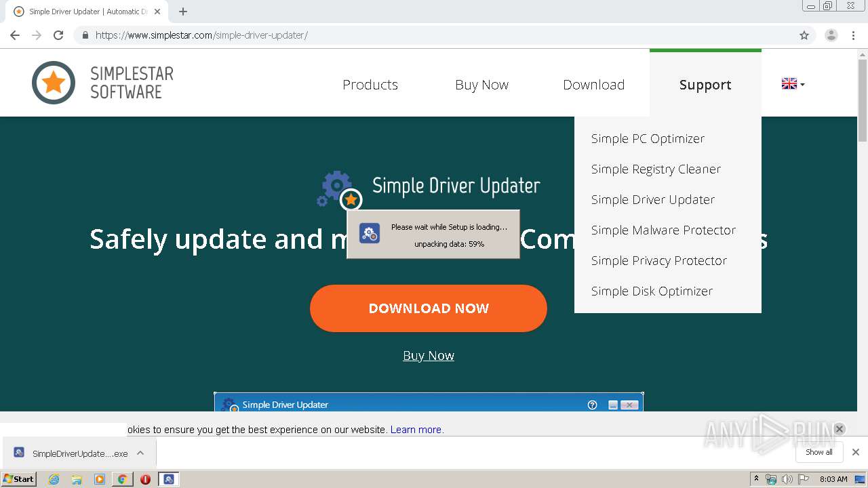The width and height of the screenshot is (868, 488).
Task: Open the red Opera taskbar icon
Action: tap(145, 479)
